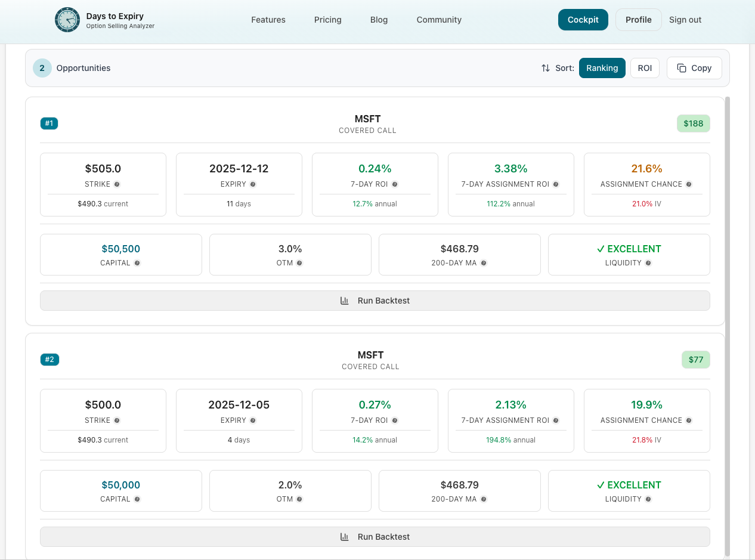Switch sorting to ROI

pos(645,67)
